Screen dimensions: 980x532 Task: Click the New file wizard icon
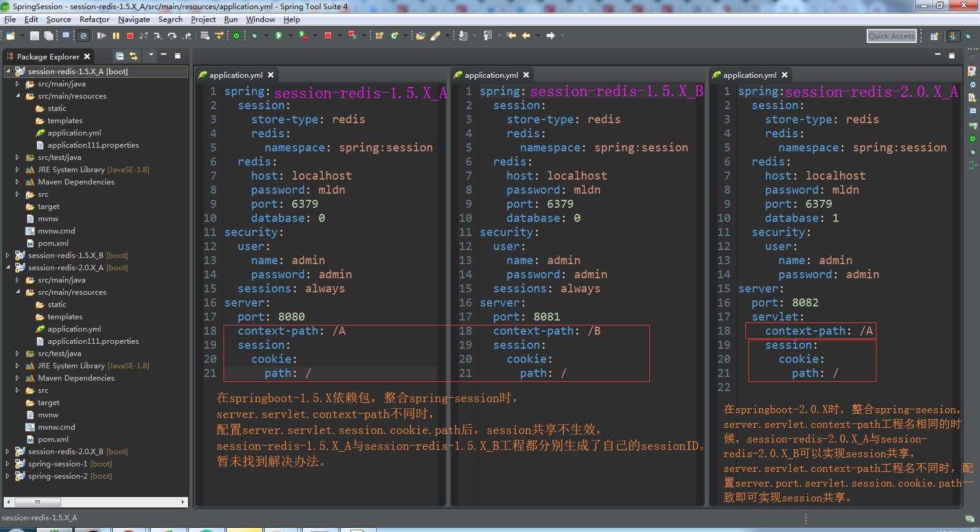[10, 36]
